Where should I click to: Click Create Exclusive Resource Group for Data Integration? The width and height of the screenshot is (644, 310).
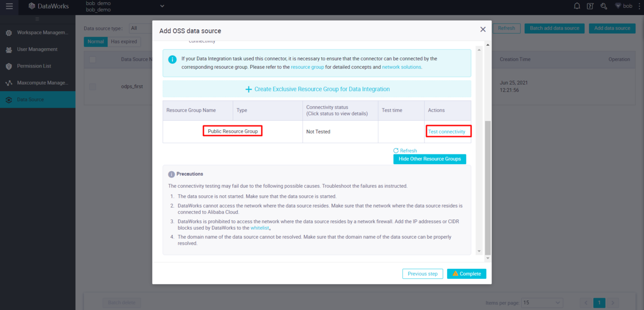tap(317, 89)
